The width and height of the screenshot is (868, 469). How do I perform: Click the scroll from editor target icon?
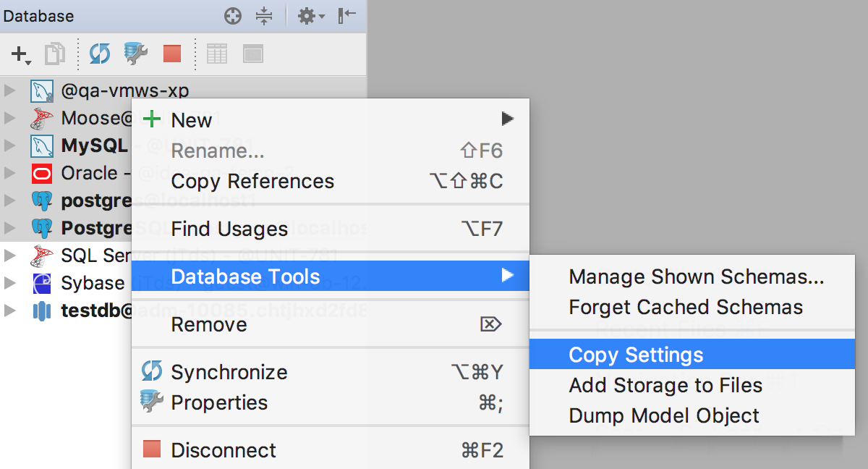(233, 16)
